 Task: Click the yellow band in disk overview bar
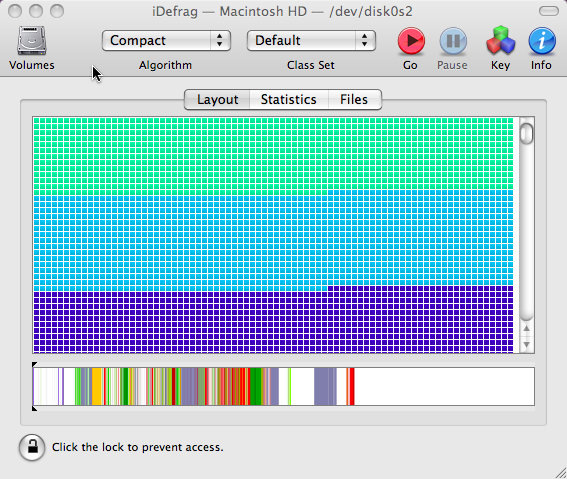[x=97, y=386]
